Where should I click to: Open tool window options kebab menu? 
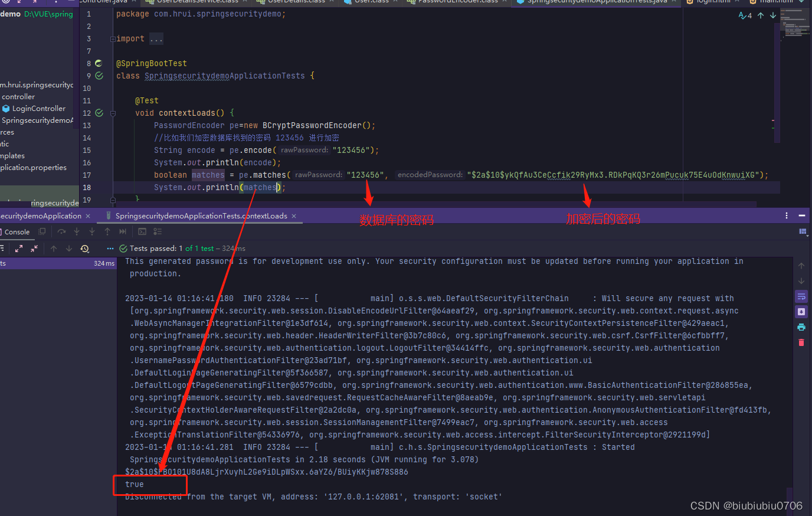pyautogui.click(x=787, y=215)
